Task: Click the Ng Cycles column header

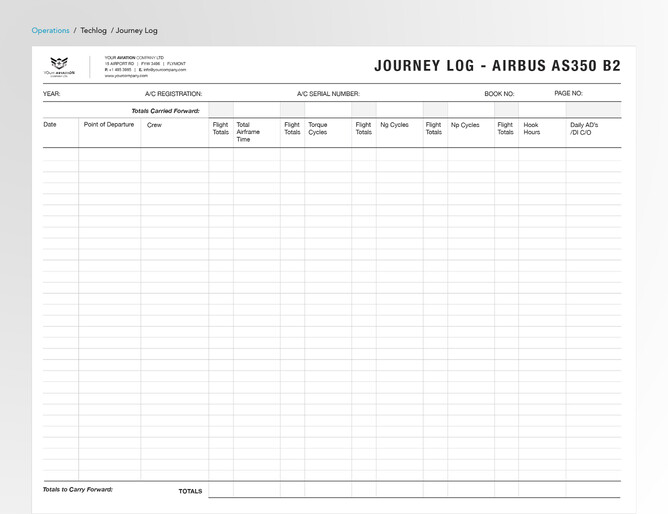Action: [x=394, y=125]
